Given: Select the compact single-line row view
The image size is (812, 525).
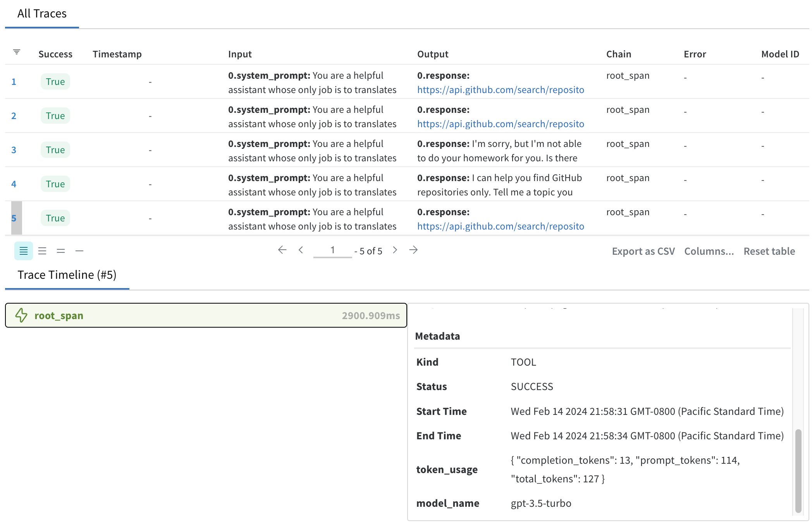Looking at the screenshot, I should pos(79,251).
